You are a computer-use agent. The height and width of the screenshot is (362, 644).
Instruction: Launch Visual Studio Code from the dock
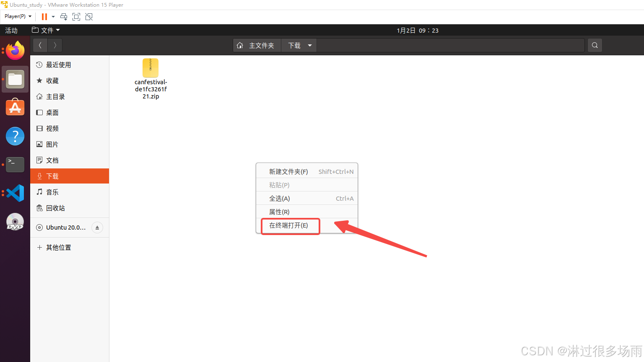coord(15,193)
